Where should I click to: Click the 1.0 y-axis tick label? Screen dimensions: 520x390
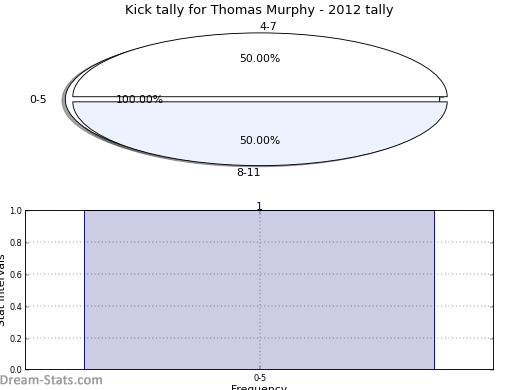(16, 211)
